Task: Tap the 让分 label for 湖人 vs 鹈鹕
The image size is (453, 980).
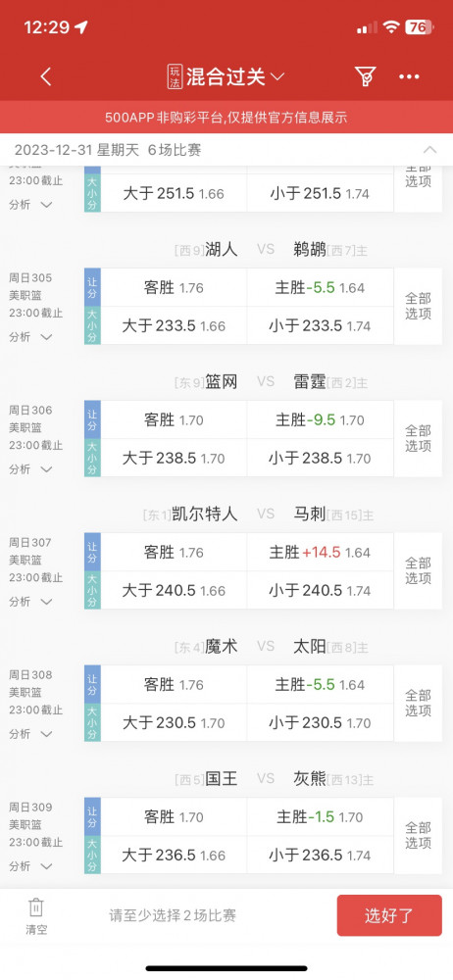Action: 92,287
